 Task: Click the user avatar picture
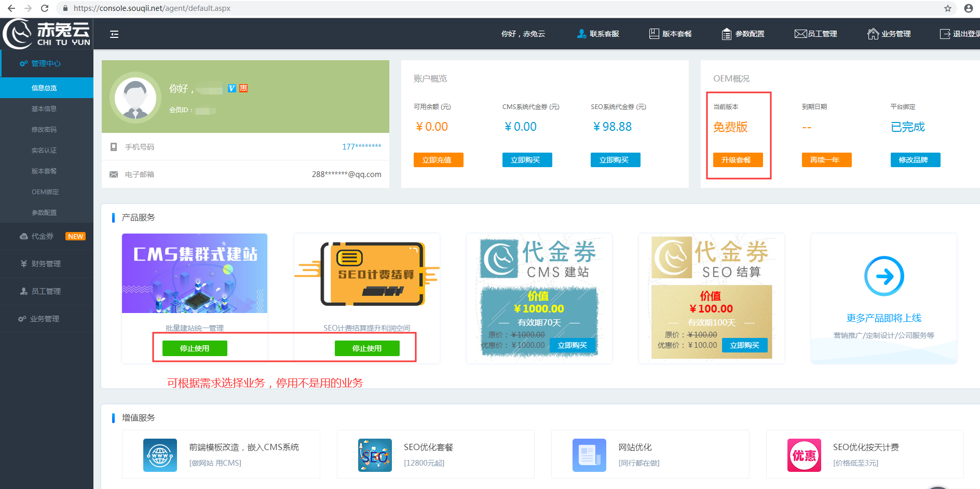coord(135,98)
